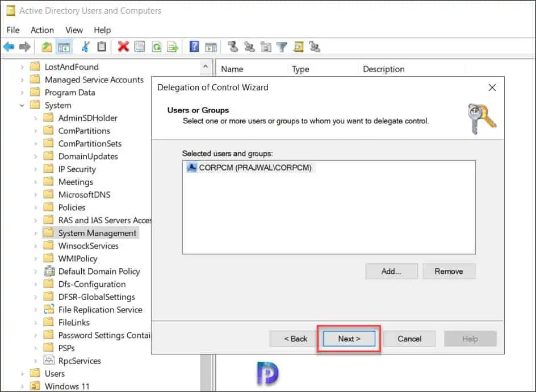This screenshot has width=536, height=392.
Task: Expand the MicrosoftDNS node
Action: [36, 195]
